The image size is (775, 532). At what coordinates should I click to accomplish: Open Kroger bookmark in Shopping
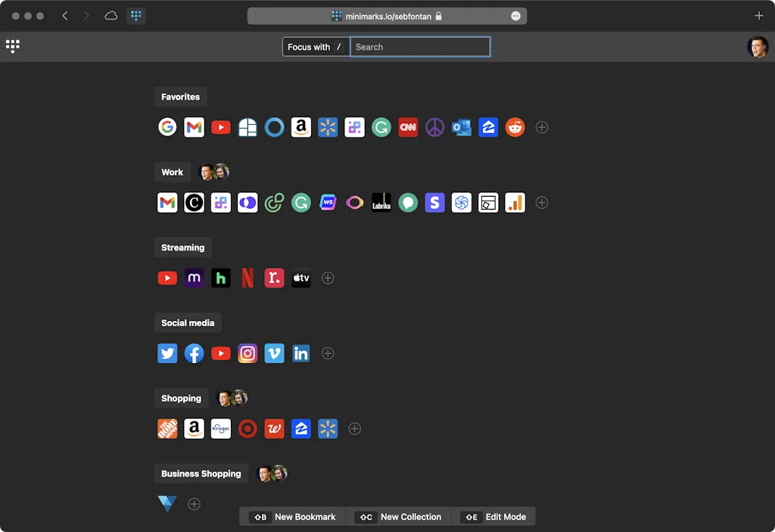click(220, 428)
